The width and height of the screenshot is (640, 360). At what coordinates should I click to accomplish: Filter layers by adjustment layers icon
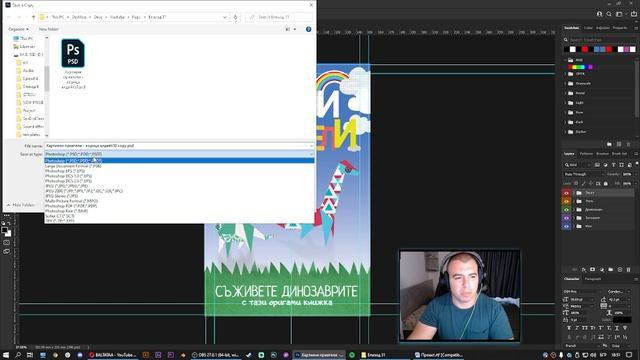coord(605,165)
